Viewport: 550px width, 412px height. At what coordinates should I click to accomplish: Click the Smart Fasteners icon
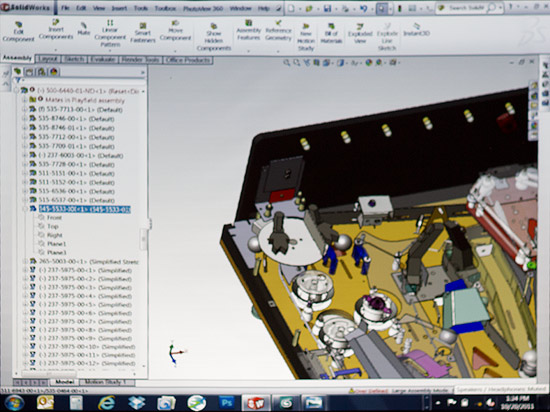coord(143,33)
